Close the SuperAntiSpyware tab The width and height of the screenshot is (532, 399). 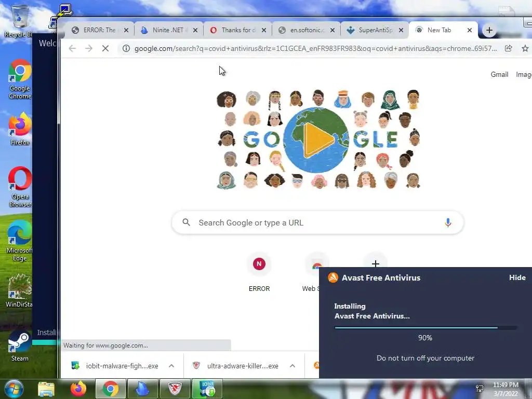[401, 30]
